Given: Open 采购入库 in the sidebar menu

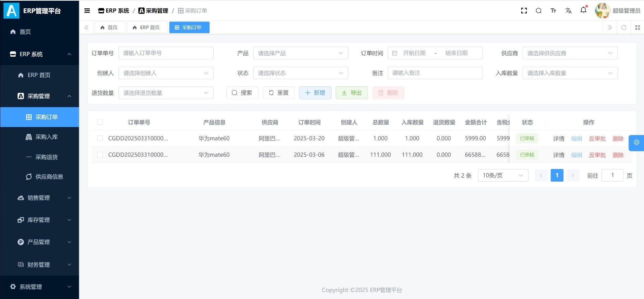Looking at the screenshot, I should click(x=46, y=137).
